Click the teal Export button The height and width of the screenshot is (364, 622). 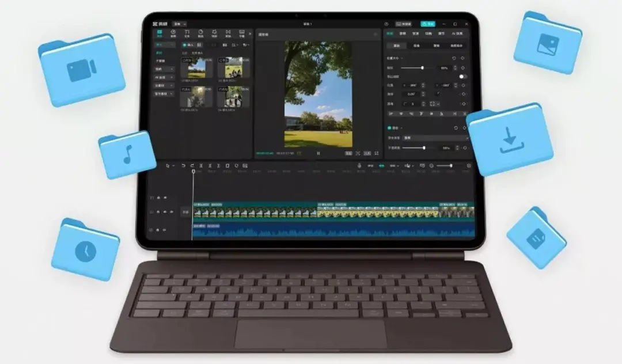427,24
